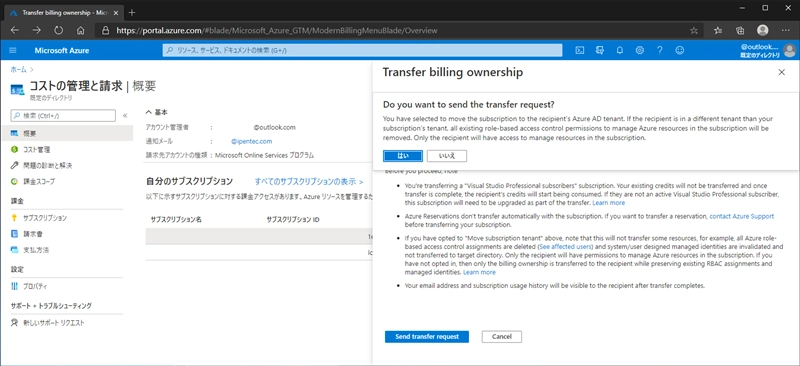This screenshot has height=366, width=800.
Task: Open Cloud Shell from the top bar
Action: point(580,50)
